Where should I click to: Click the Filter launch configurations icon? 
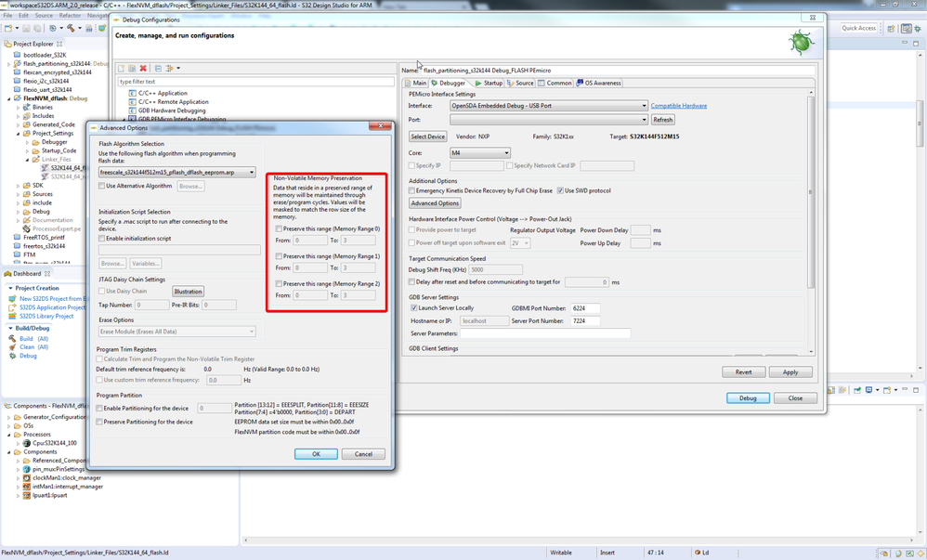170,68
